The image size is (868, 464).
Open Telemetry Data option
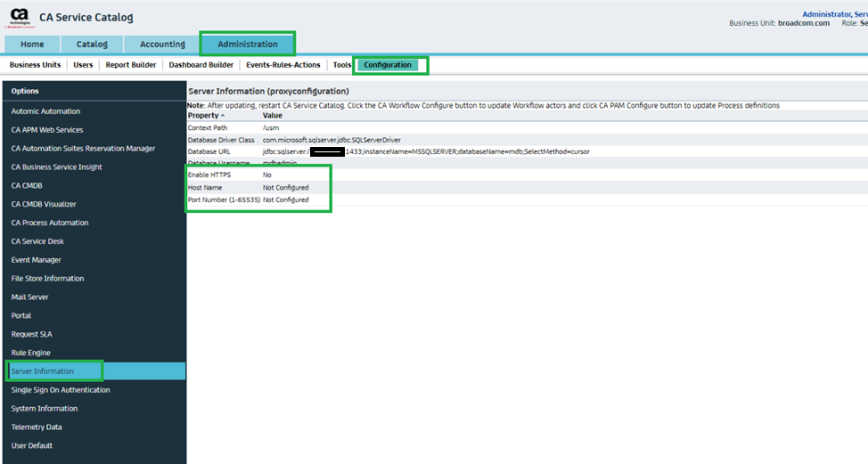[x=37, y=427]
